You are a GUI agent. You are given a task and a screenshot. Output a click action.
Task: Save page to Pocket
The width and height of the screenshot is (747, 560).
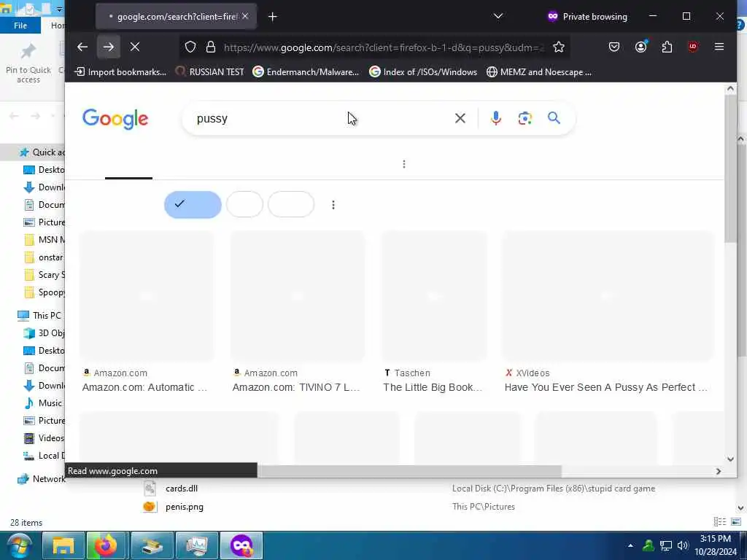point(614,47)
